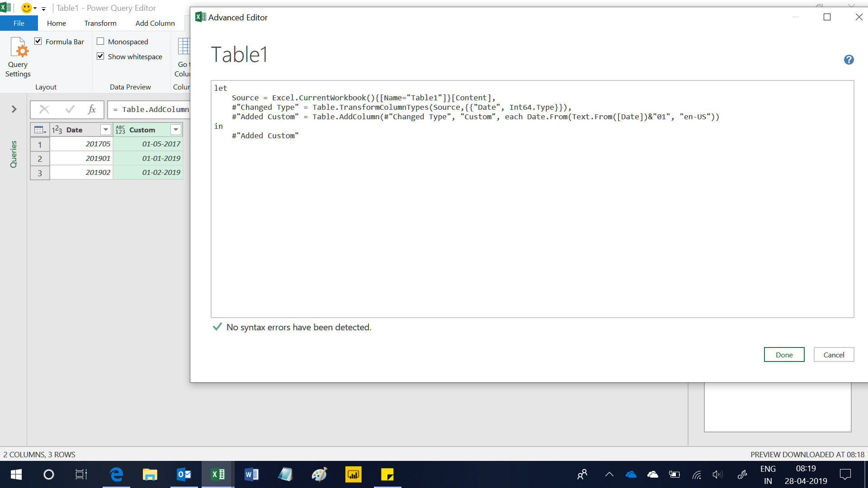Switch to Excel in the taskbar
The height and width of the screenshot is (488, 868).
[218, 474]
